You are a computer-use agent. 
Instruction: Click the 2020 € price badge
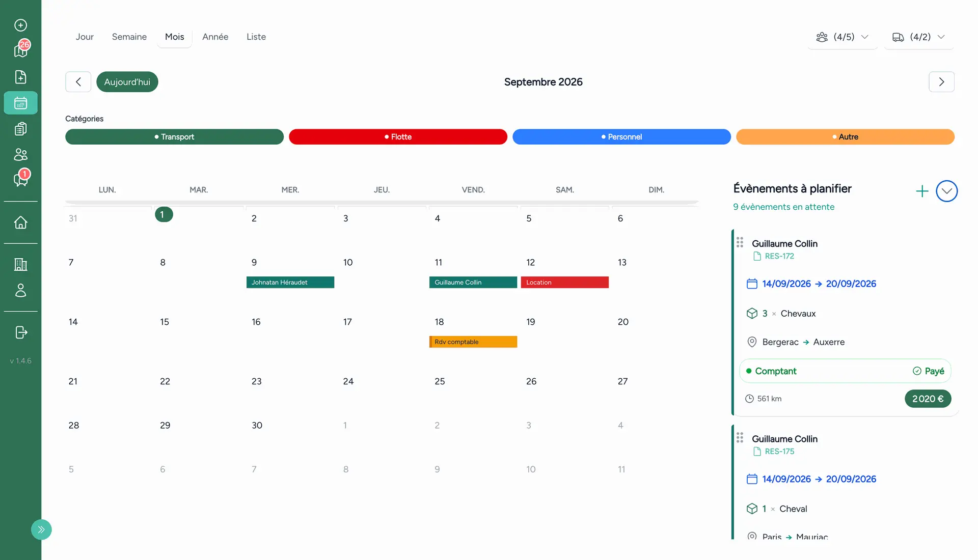click(x=928, y=399)
